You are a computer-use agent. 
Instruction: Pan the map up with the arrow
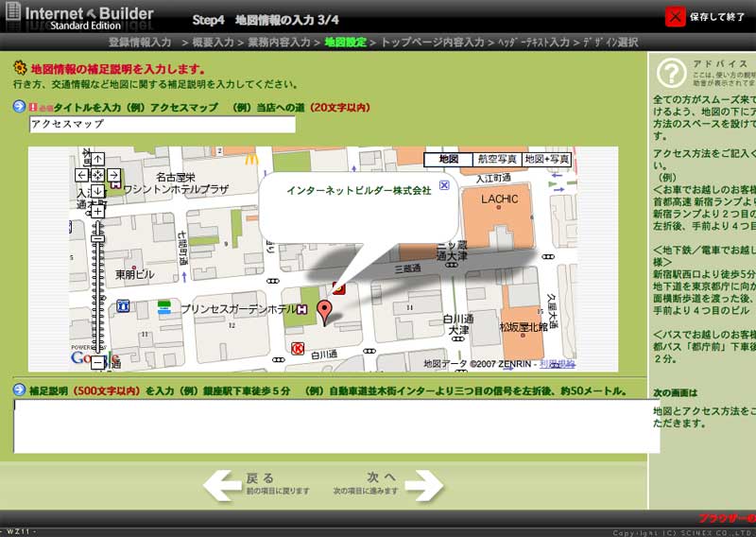[97, 159]
